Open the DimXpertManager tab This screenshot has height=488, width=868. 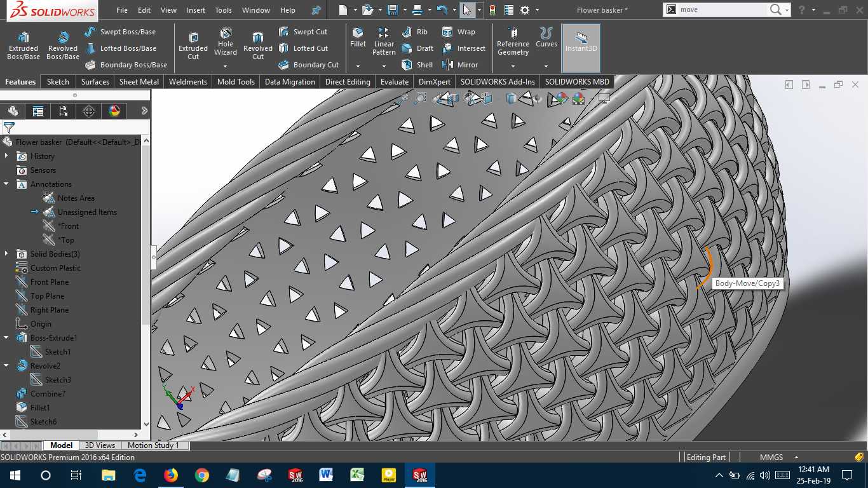[89, 111]
